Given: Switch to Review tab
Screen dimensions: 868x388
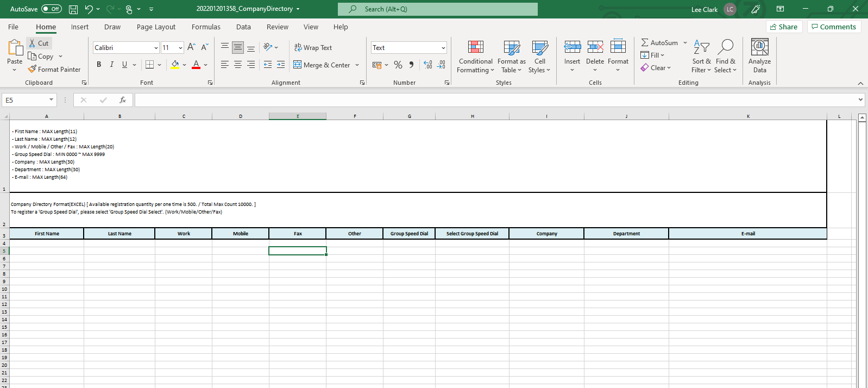Looking at the screenshot, I should click(278, 27).
